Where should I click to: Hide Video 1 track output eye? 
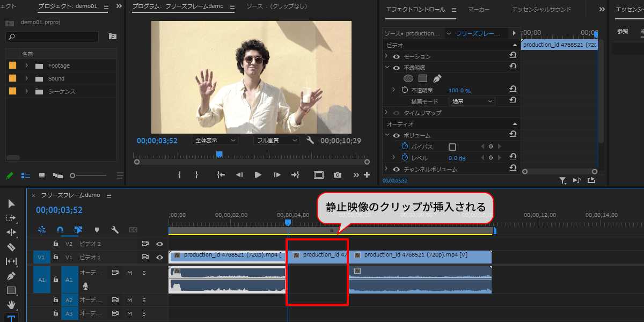click(159, 257)
